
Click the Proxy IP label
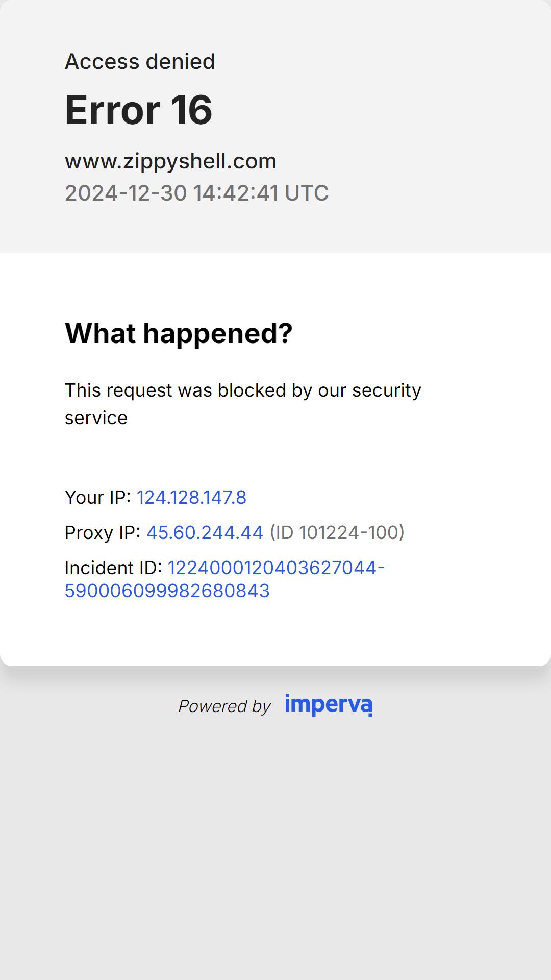(103, 532)
